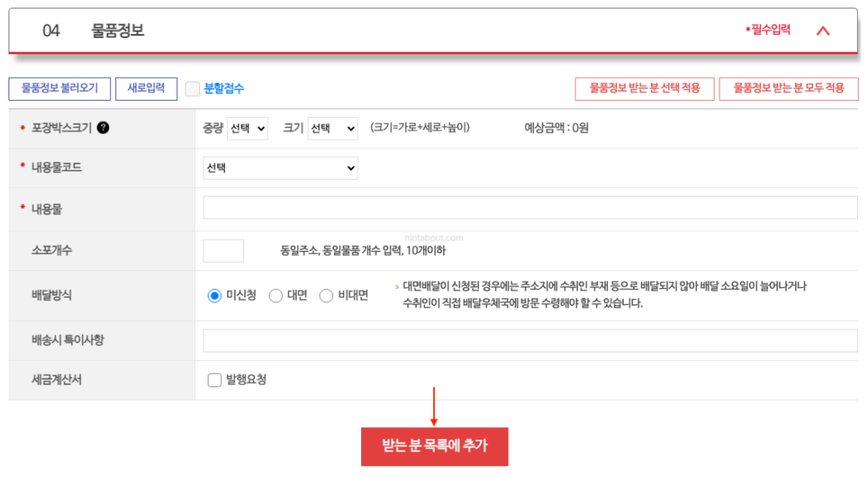Click the 동일주소, 동일물품 개수 입력 hint
The width and height of the screenshot is (868, 477).
tap(363, 251)
